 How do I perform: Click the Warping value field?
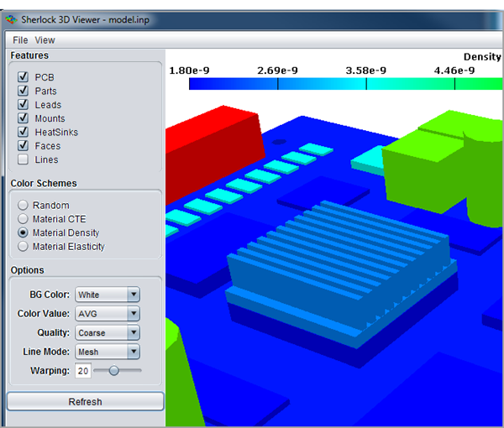point(83,371)
